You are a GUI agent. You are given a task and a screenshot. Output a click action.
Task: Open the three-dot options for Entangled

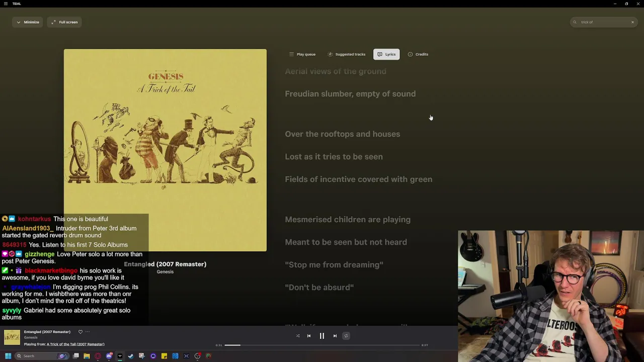point(88,332)
